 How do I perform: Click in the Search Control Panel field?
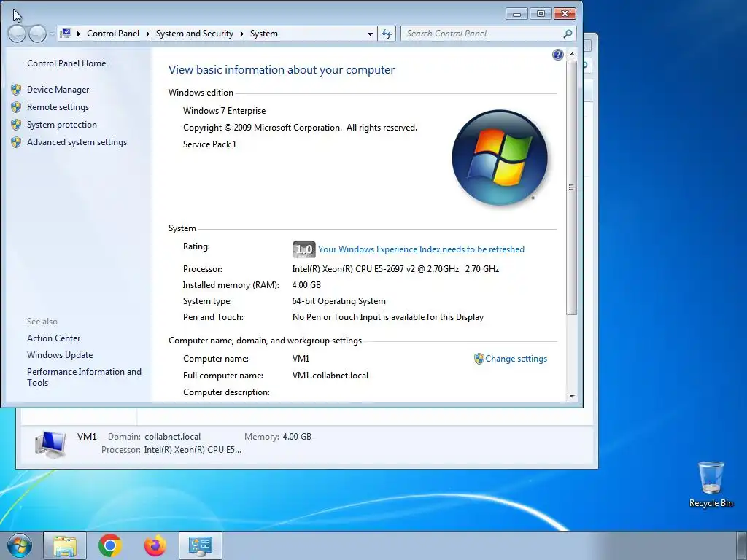click(481, 34)
